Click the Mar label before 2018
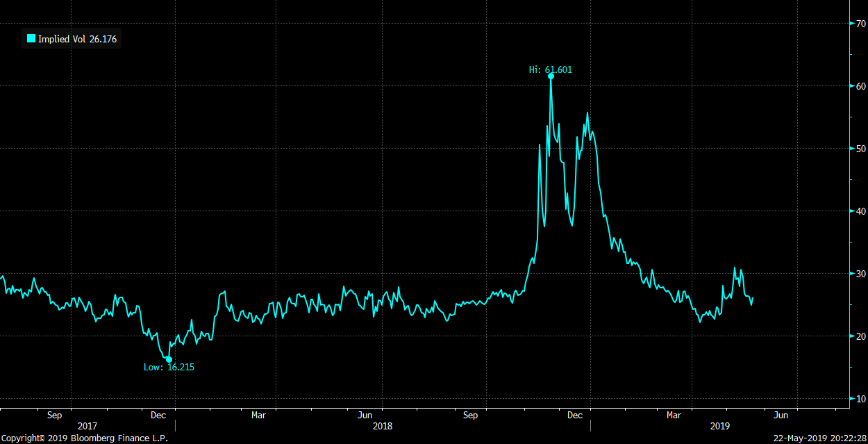This screenshot has height=444, width=868. (259, 416)
